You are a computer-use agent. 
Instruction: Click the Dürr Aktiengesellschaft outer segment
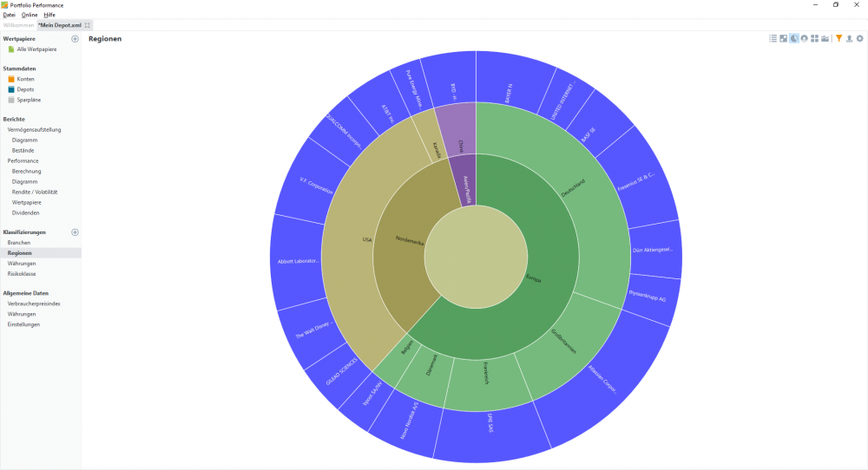656,250
